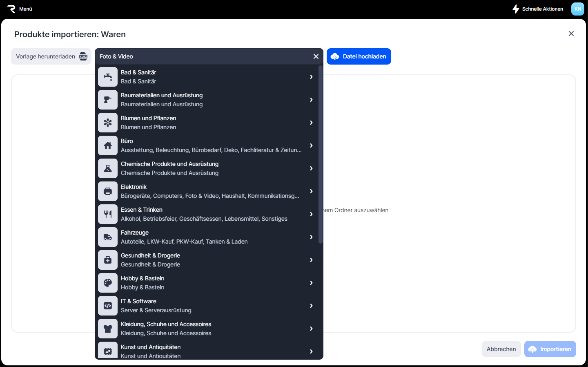The height and width of the screenshot is (367, 588).
Task: Click the code icon for IT & Software
Action: [x=108, y=306]
